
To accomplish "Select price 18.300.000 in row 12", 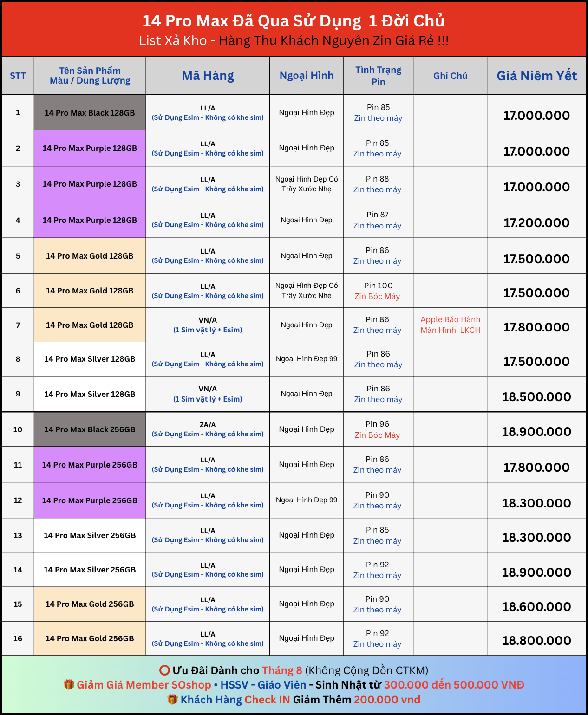I will coord(537,503).
